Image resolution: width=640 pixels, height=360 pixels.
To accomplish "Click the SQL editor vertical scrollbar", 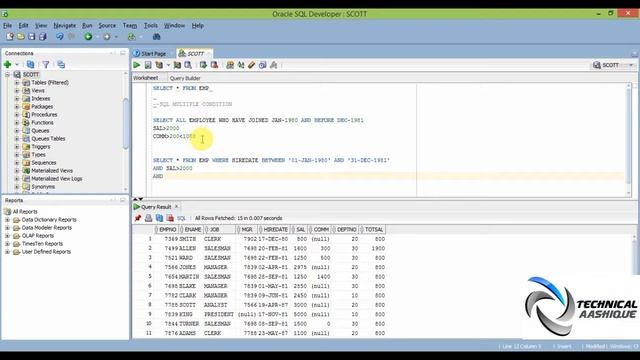I will (629, 139).
